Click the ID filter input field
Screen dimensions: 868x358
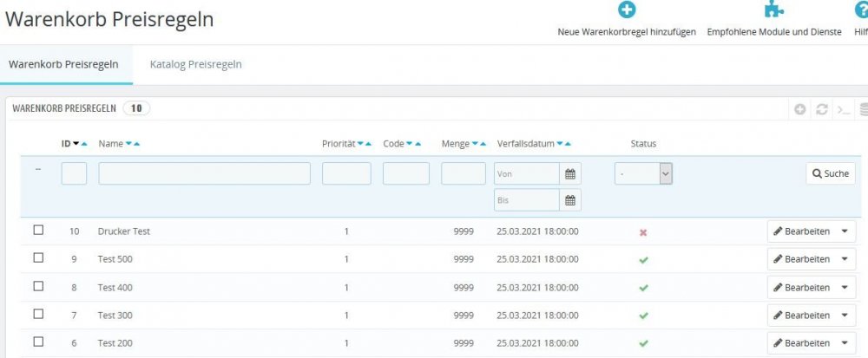tap(74, 173)
